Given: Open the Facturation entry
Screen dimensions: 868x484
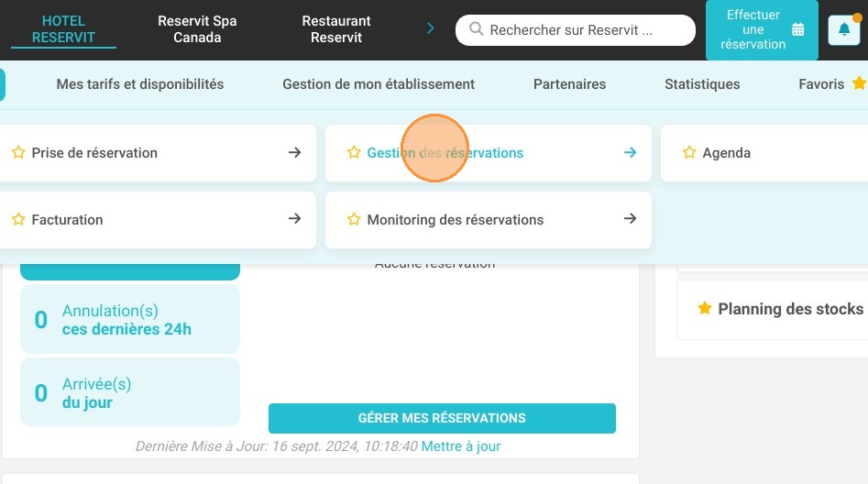Looking at the screenshot, I should click(157, 220).
